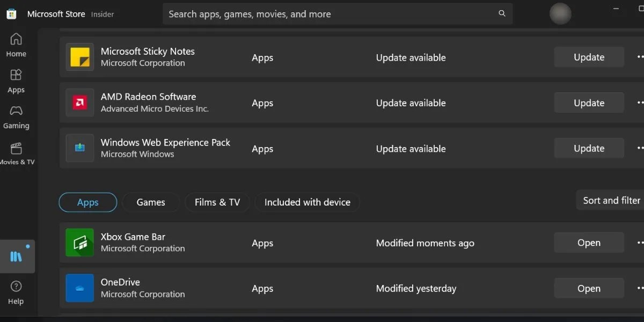Click the Xbox Game Bar app icon
The width and height of the screenshot is (644, 322).
(x=79, y=243)
